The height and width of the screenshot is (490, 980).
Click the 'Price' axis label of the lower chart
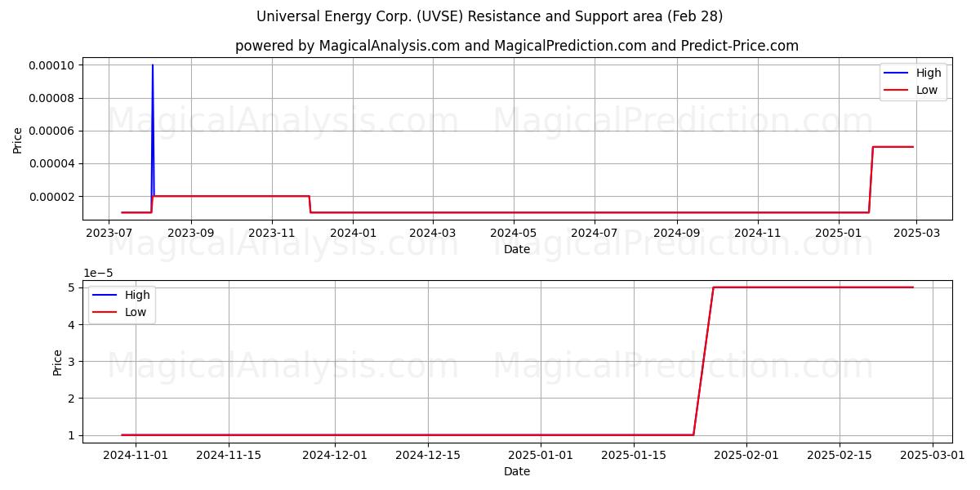(x=58, y=361)
